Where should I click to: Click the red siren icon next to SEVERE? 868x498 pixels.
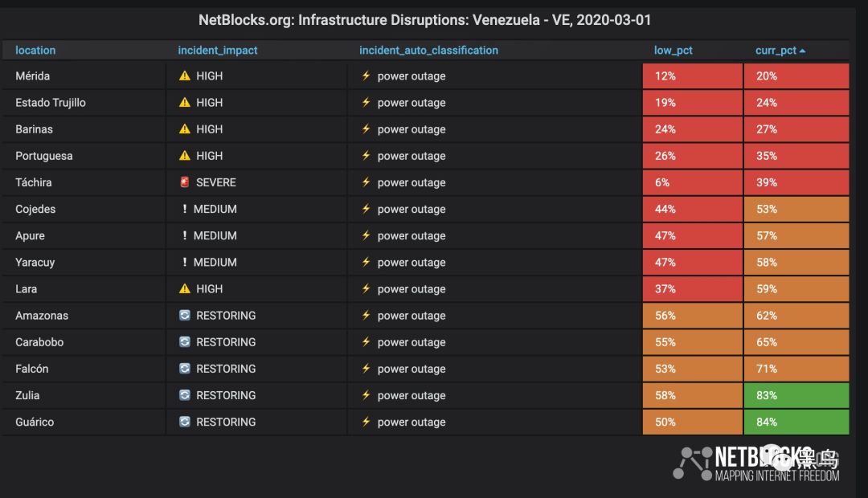(185, 182)
